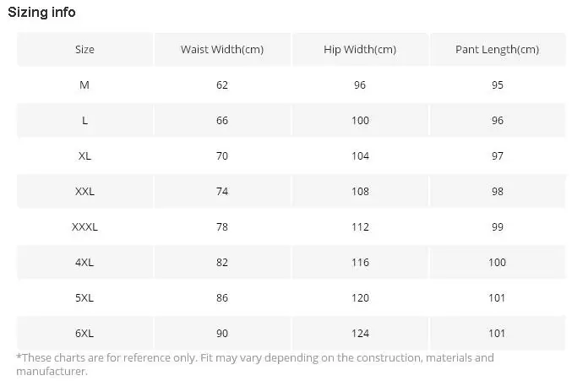Click the "Hip Width(cm)" column header

(x=360, y=49)
